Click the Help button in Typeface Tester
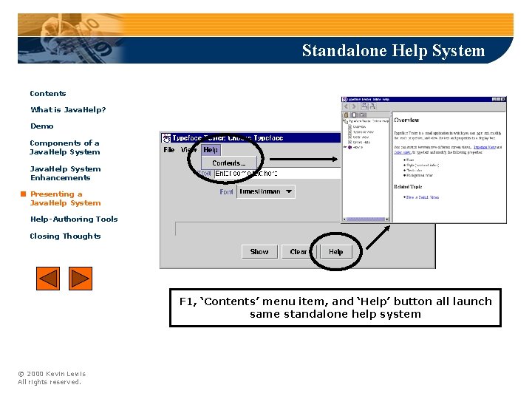532x399 pixels. coord(336,252)
